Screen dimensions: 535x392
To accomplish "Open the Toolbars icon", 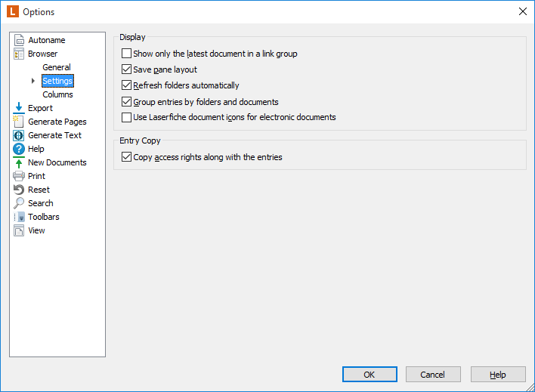I will point(19,217).
